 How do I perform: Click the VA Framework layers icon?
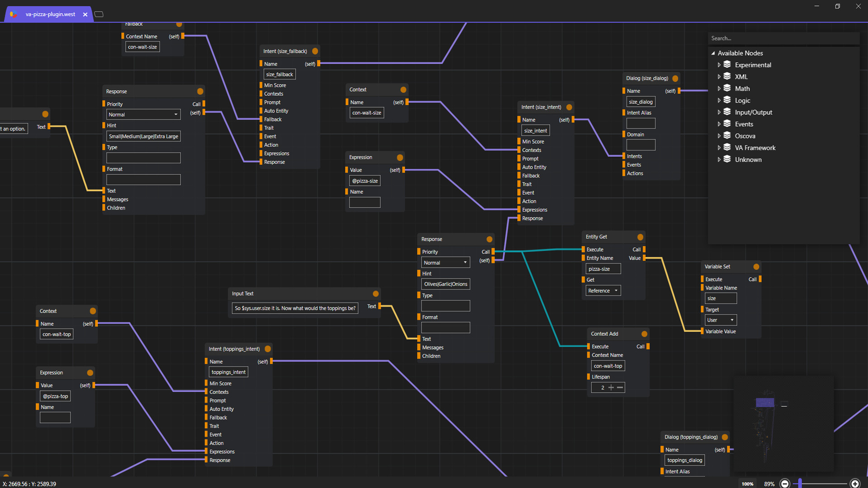pos(727,147)
